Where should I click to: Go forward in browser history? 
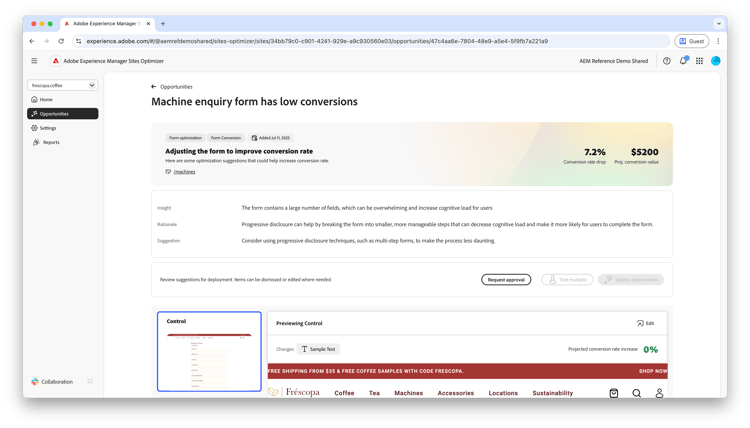(x=46, y=41)
